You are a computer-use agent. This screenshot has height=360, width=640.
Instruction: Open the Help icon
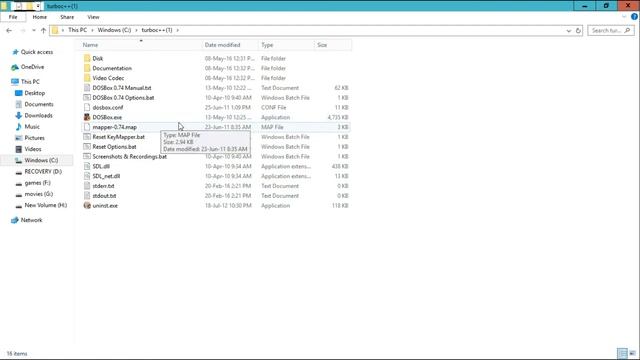[x=634, y=17]
